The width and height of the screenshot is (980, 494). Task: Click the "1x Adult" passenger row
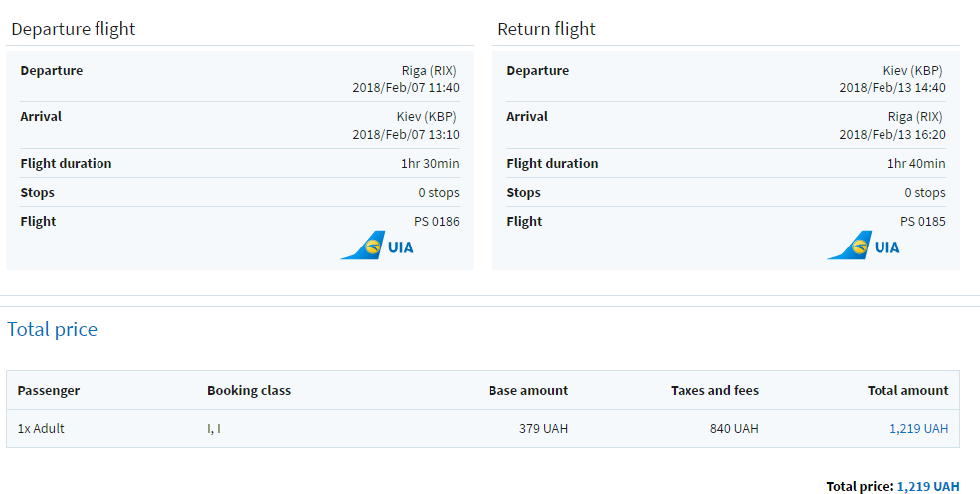click(x=41, y=429)
